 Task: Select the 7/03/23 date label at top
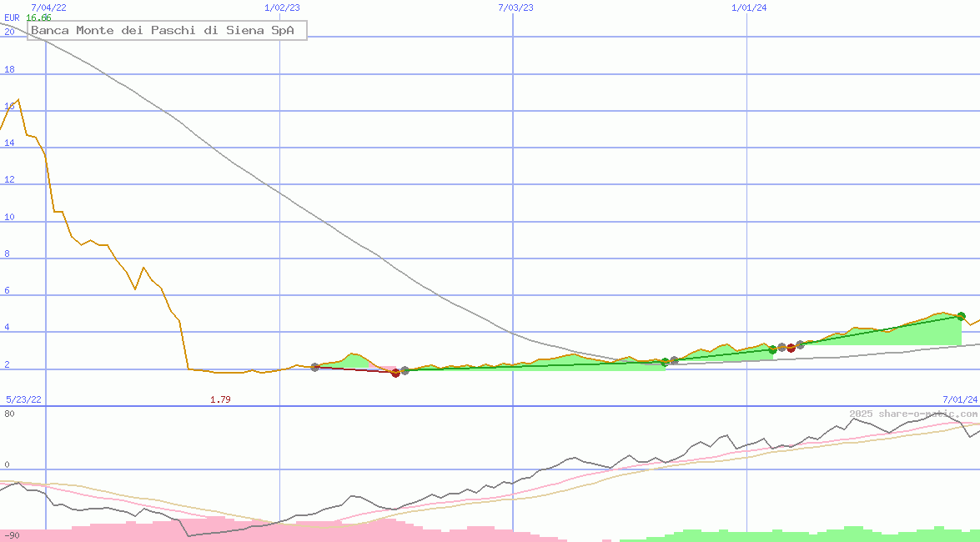(516, 8)
